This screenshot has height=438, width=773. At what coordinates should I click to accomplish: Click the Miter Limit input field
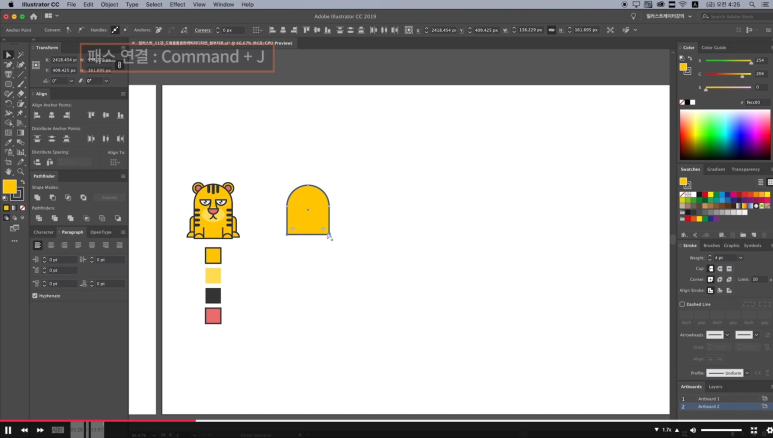pyautogui.click(x=757, y=279)
